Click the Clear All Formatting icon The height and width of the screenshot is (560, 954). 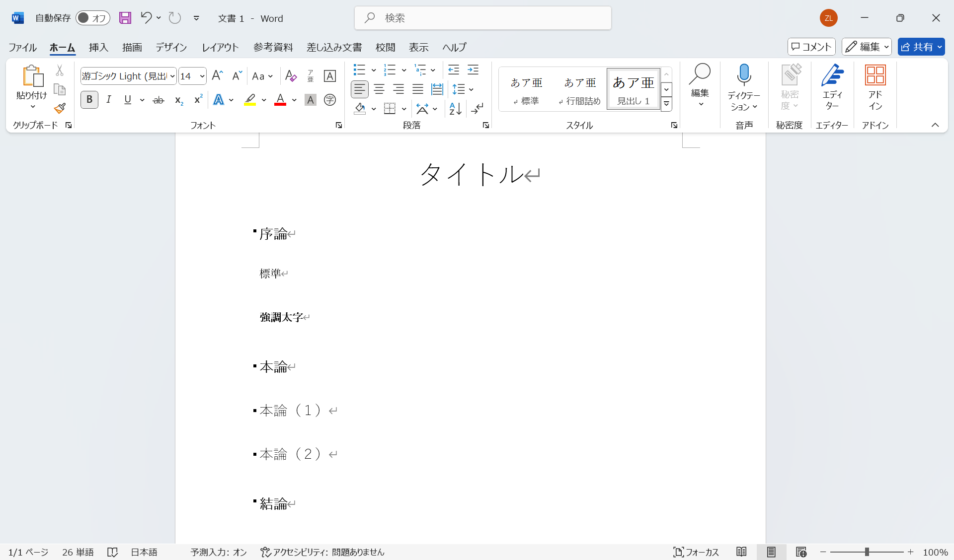tap(291, 76)
